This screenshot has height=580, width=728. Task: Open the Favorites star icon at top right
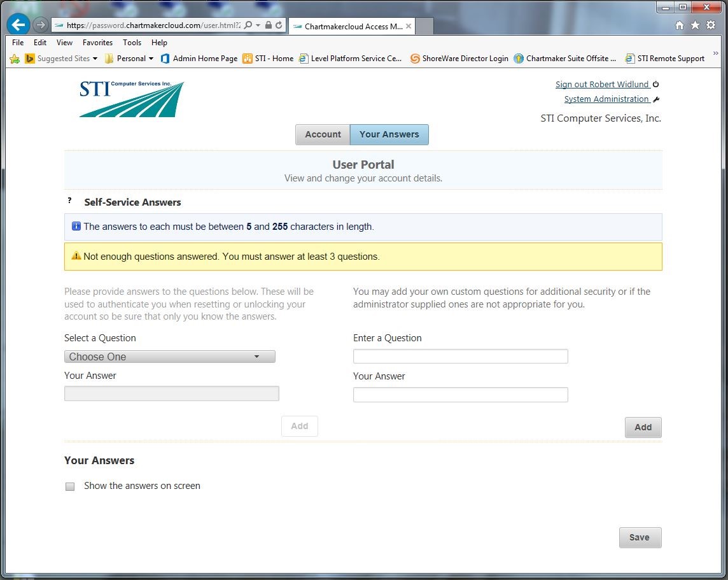(x=695, y=25)
